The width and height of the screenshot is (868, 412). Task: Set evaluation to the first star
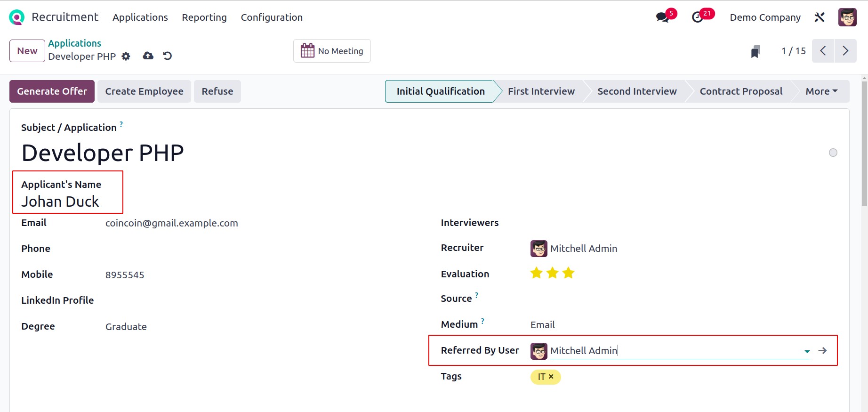[x=536, y=273]
